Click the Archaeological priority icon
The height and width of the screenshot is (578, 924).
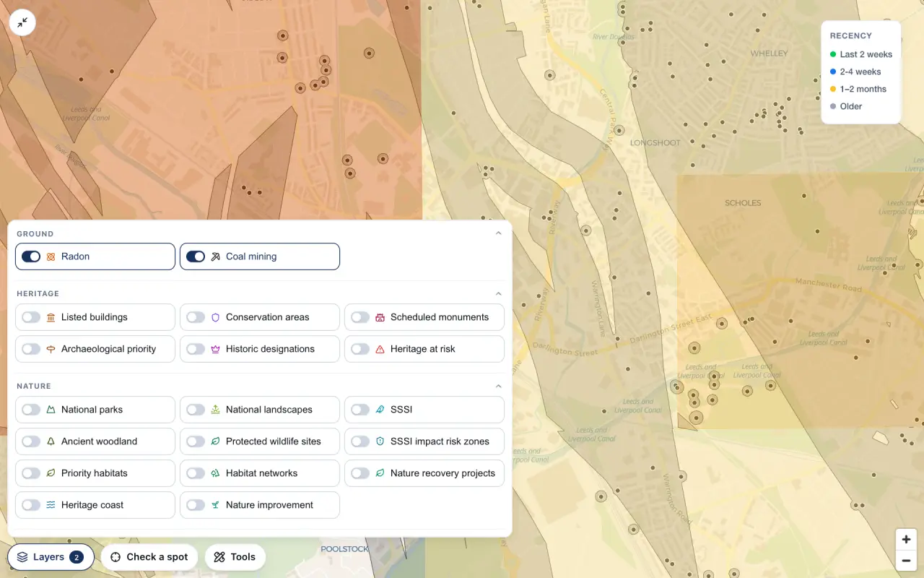click(x=51, y=349)
